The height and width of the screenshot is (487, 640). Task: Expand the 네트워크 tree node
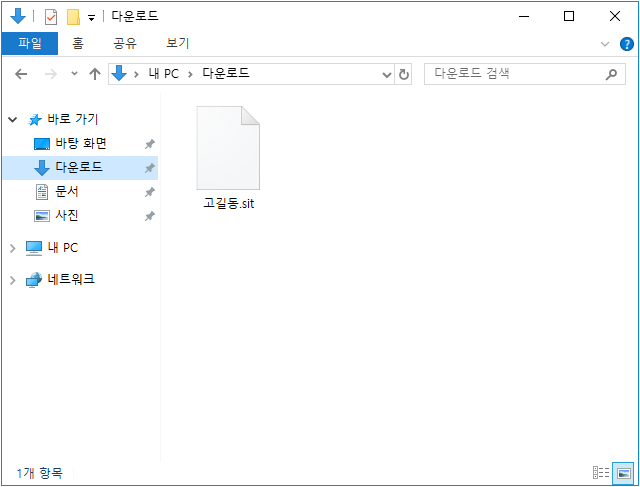(x=13, y=280)
